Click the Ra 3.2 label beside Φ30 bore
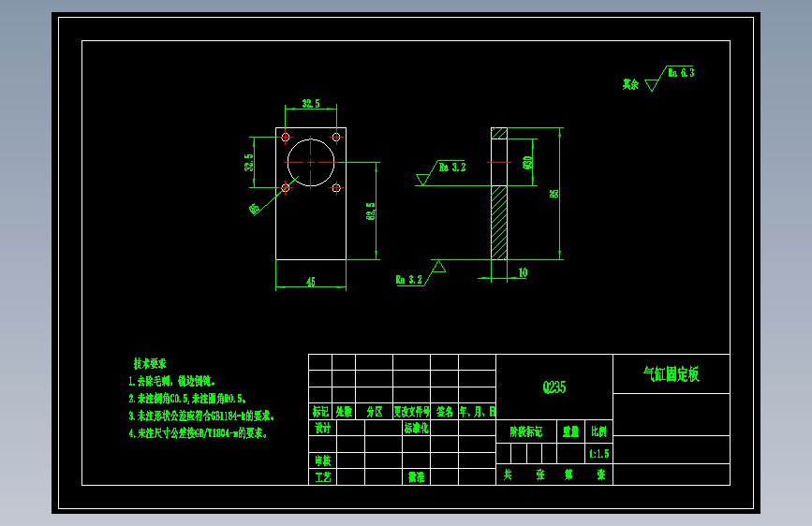 tap(452, 168)
